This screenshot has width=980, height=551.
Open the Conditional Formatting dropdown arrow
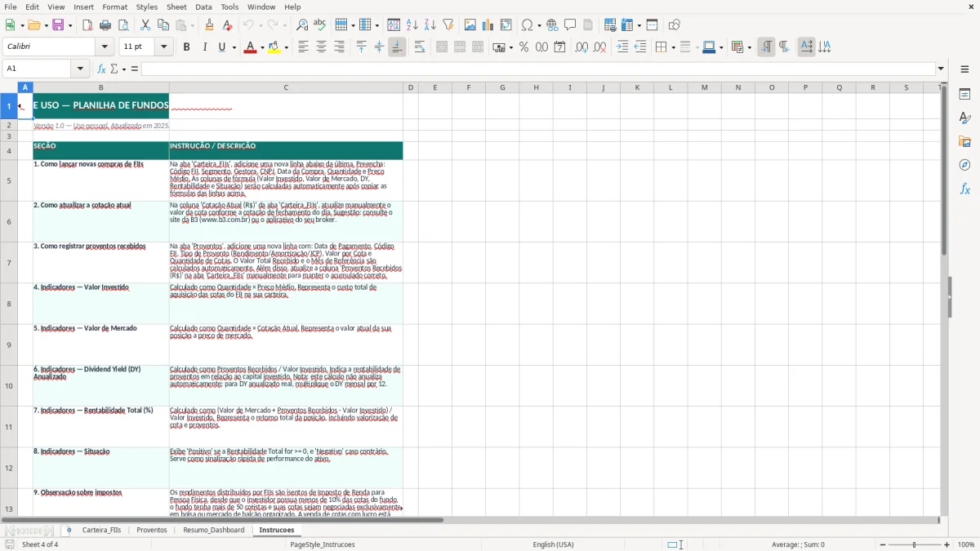pos(749,47)
